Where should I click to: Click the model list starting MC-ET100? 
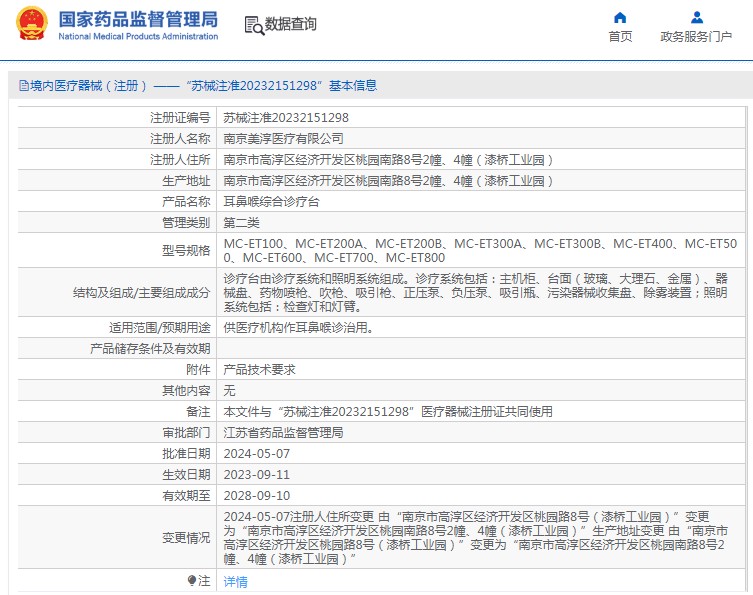[x=480, y=251]
